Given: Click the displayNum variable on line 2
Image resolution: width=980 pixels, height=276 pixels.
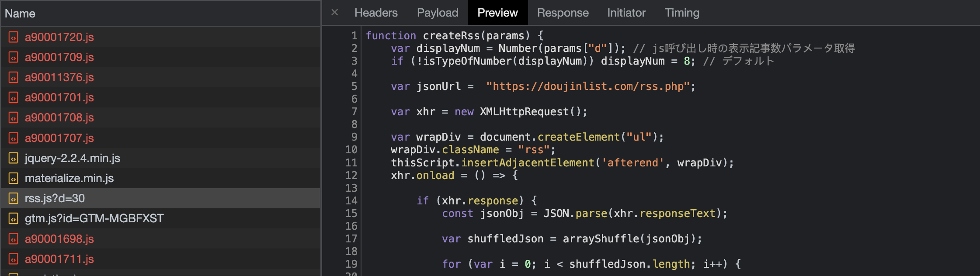Looking at the screenshot, I should pos(448,48).
